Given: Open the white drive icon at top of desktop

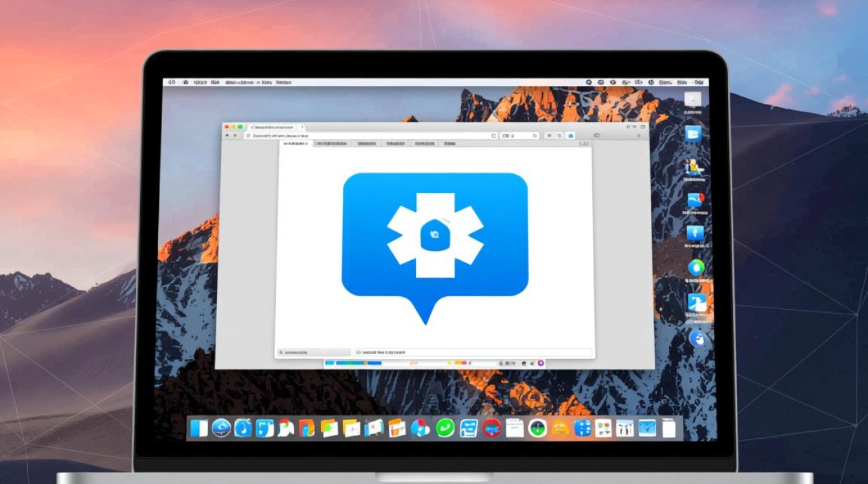Looking at the screenshot, I should (x=693, y=99).
